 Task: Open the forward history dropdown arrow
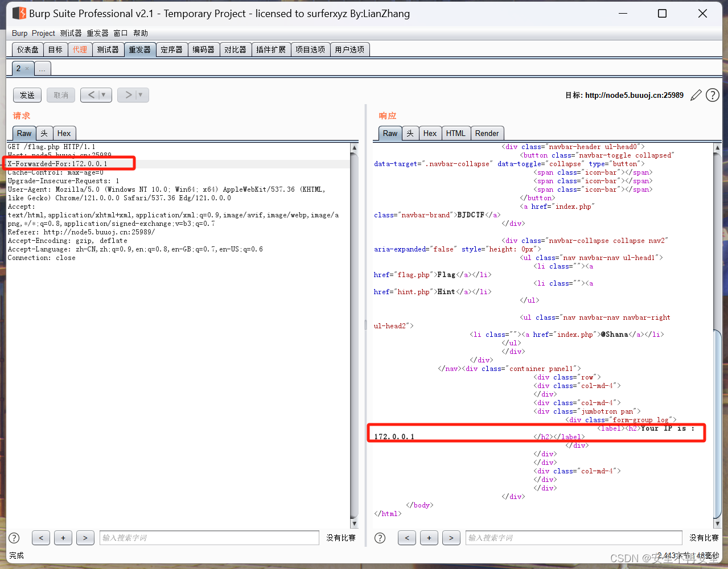(x=141, y=95)
